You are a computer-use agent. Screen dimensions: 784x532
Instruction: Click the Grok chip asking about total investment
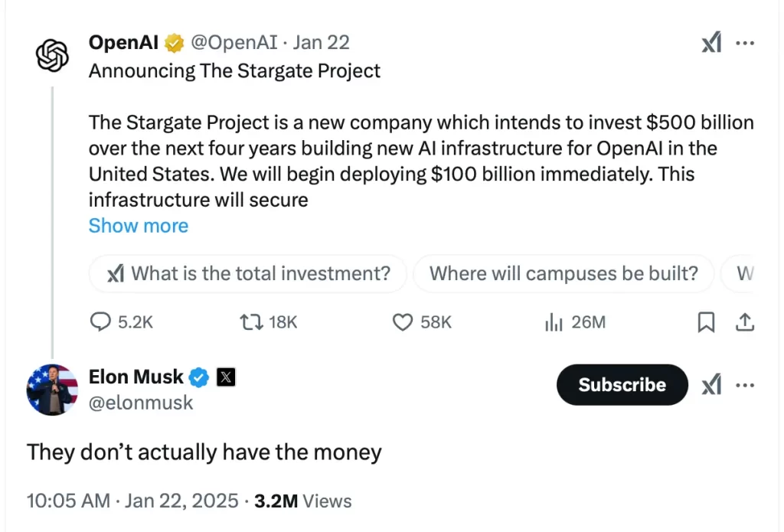click(247, 273)
